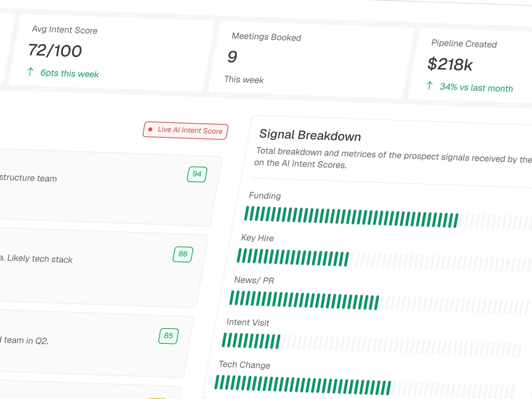This screenshot has width=532, height=399.
Task: Click the 72/100 score value
Action: pyautogui.click(x=55, y=51)
